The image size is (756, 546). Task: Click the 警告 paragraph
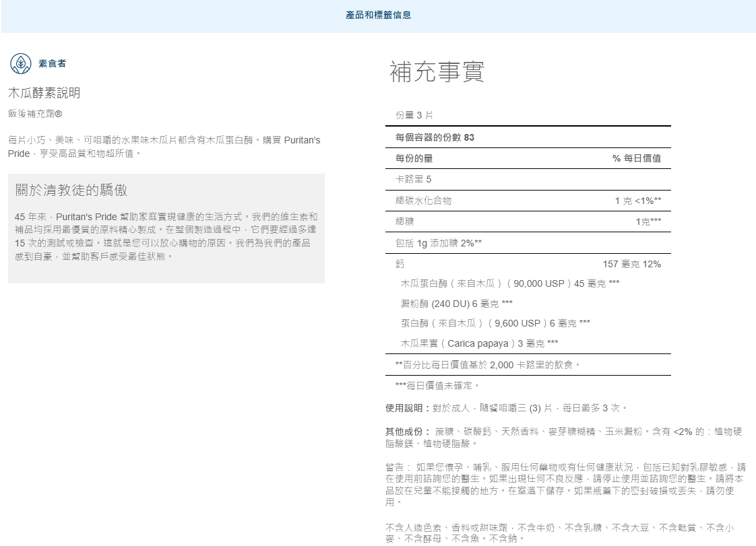[565, 484]
